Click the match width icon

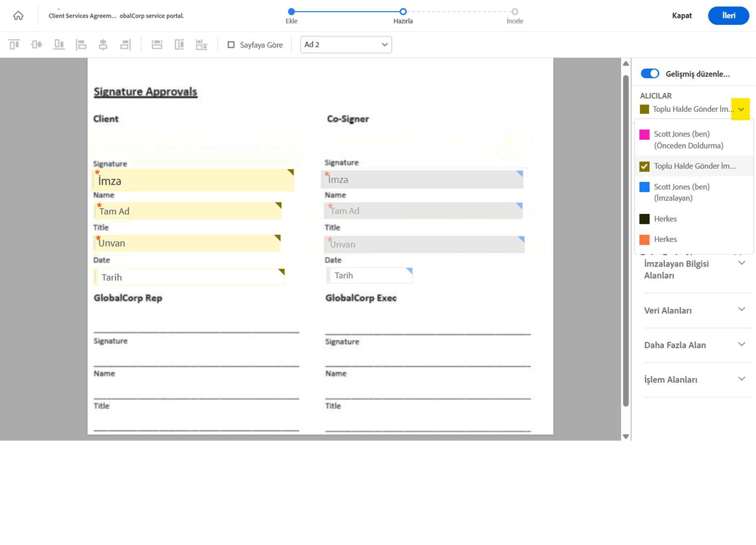(x=157, y=45)
